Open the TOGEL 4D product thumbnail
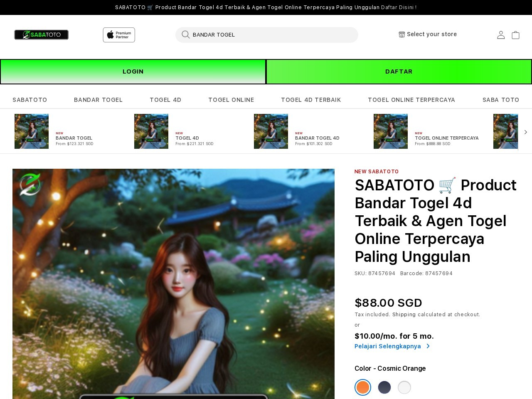This screenshot has height=399, width=532. tap(151, 131)
